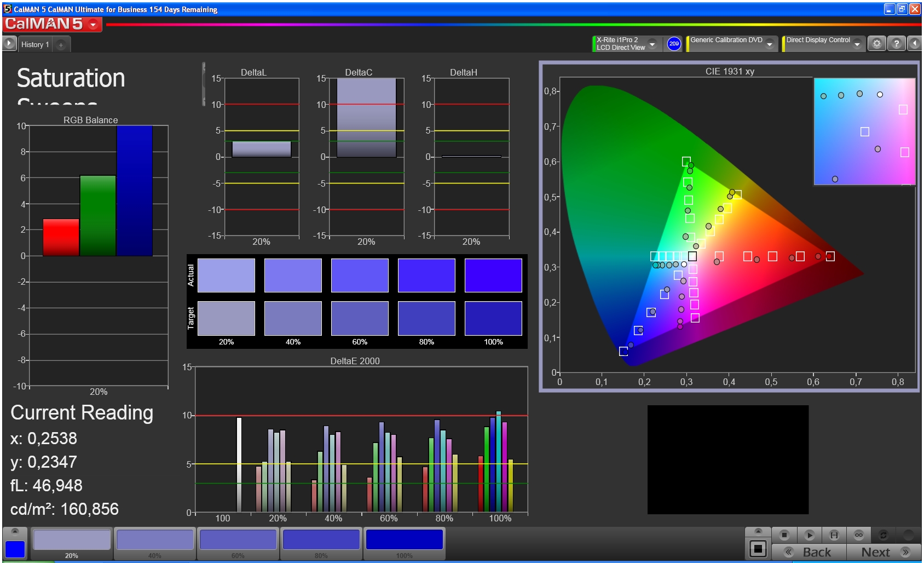Expand the Direct Display Control dropdown
The height and width of the screenshot is (563, 924).
click(x=857, y=44)
